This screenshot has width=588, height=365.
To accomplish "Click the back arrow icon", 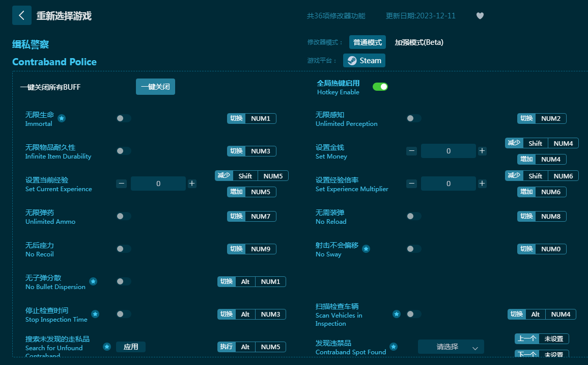I will (x=22, y=15).
